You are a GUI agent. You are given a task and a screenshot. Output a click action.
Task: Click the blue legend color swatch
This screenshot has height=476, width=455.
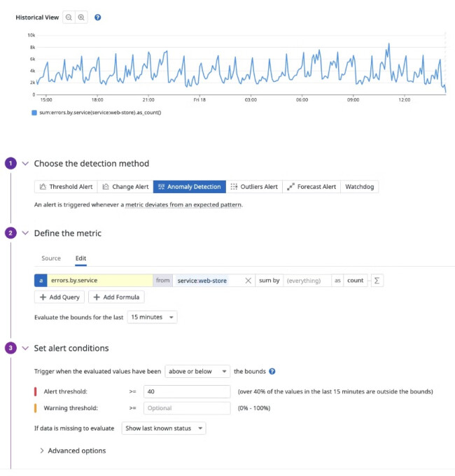[x=34, y=113]
